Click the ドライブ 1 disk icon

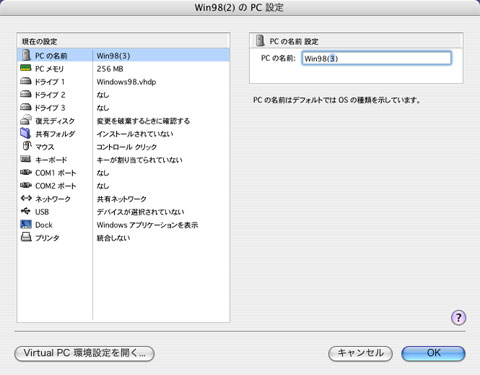[x=26, y=81]
